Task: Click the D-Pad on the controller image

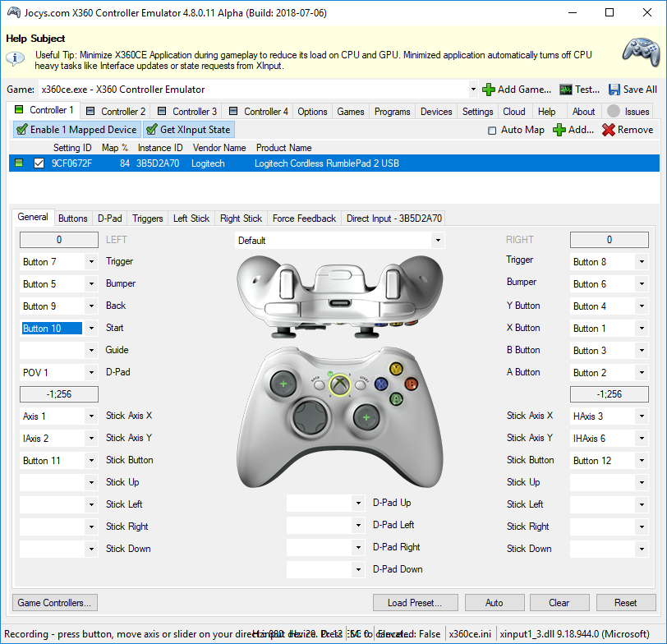Action: point(310,417)
